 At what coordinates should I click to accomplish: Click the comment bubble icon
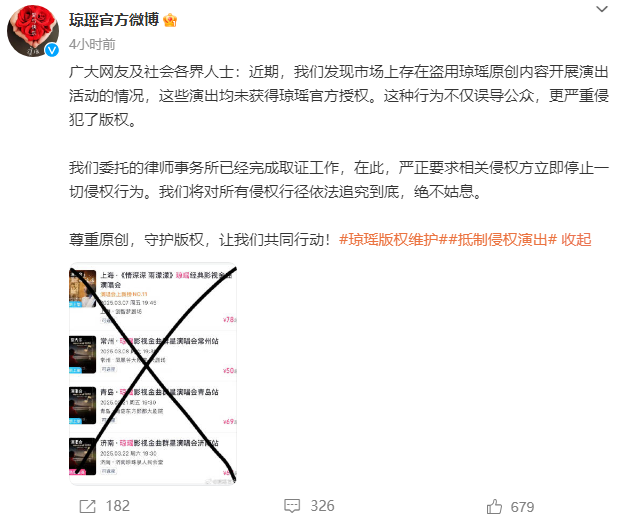(x=292, y=506)
